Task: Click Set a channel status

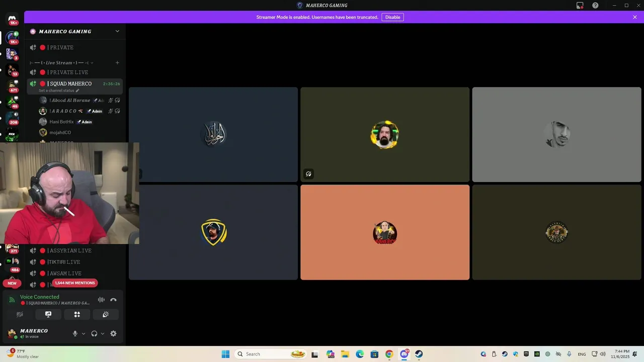Action: [x=59, y=90]
